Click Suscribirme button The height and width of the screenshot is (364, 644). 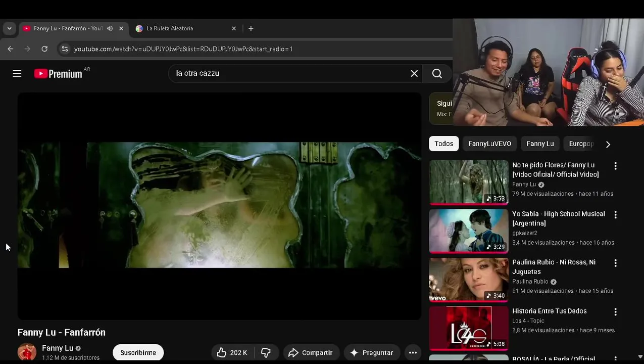tap(138, 352)
